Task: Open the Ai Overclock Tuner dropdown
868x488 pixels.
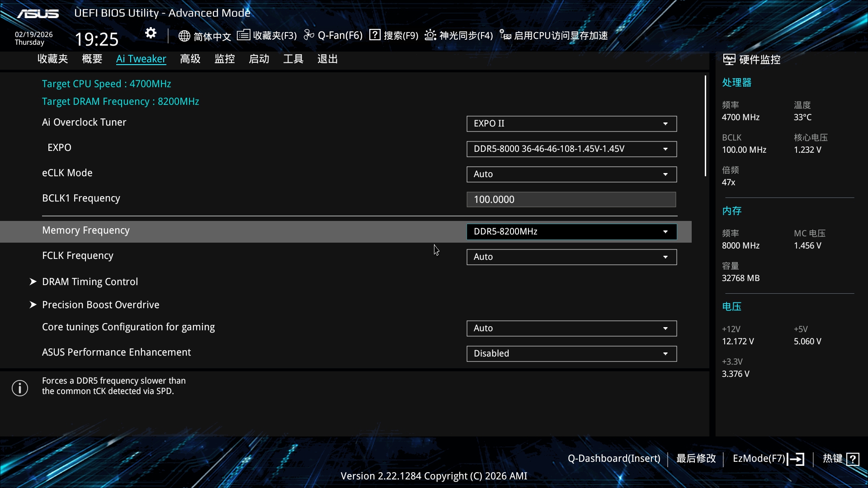Action: click(x=571, y=124)
